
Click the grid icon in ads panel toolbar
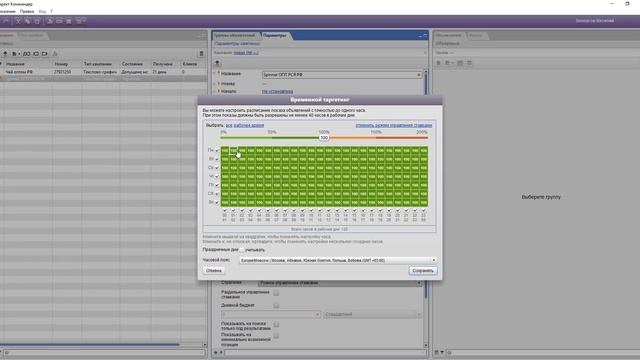[460, 63]
